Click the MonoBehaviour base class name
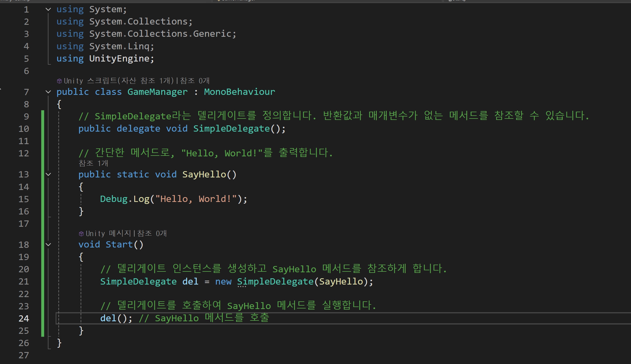 coord(240,92)
